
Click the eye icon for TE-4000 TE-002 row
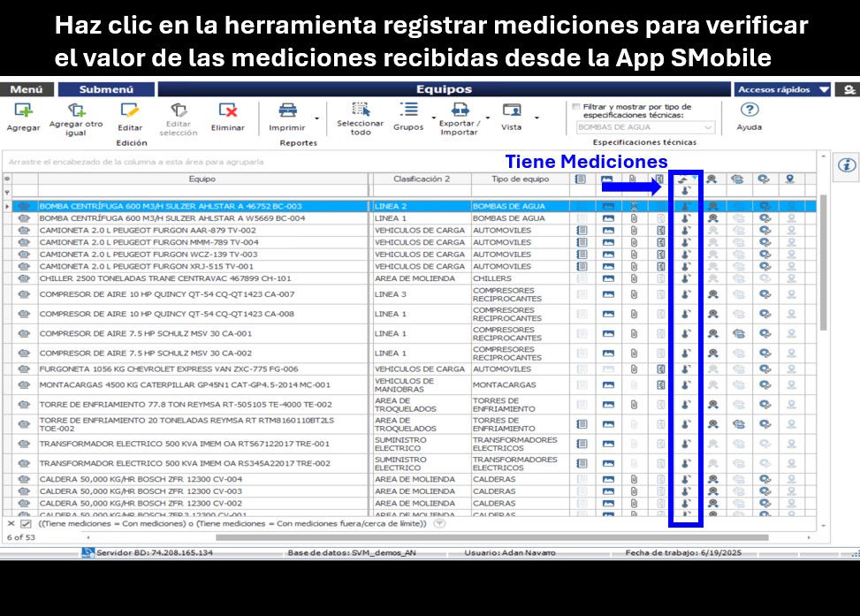pos(24,404)
